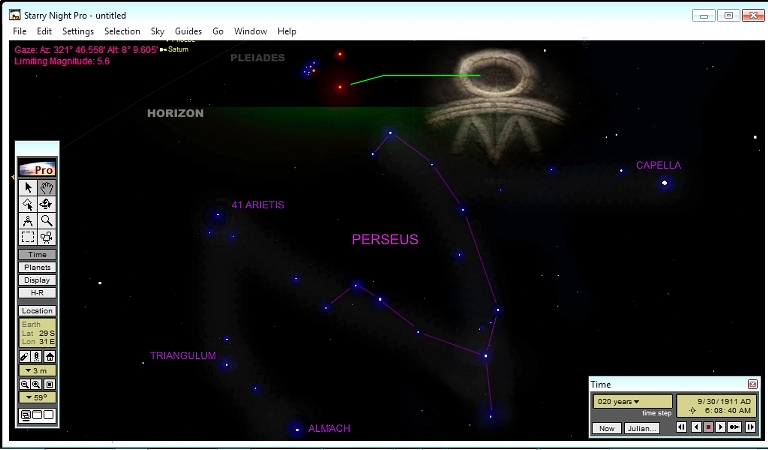768x450 pixels.
Task: Run time at real-time rate
Action: (734, 427)
